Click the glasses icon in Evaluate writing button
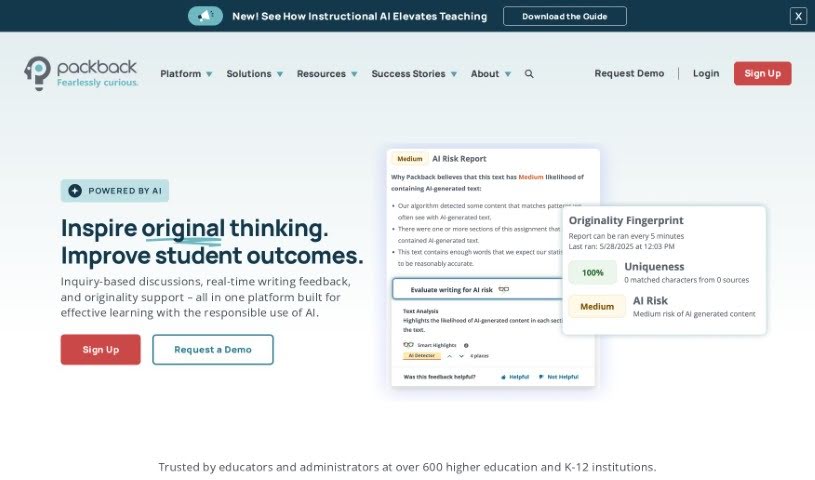 pos(504,290)
